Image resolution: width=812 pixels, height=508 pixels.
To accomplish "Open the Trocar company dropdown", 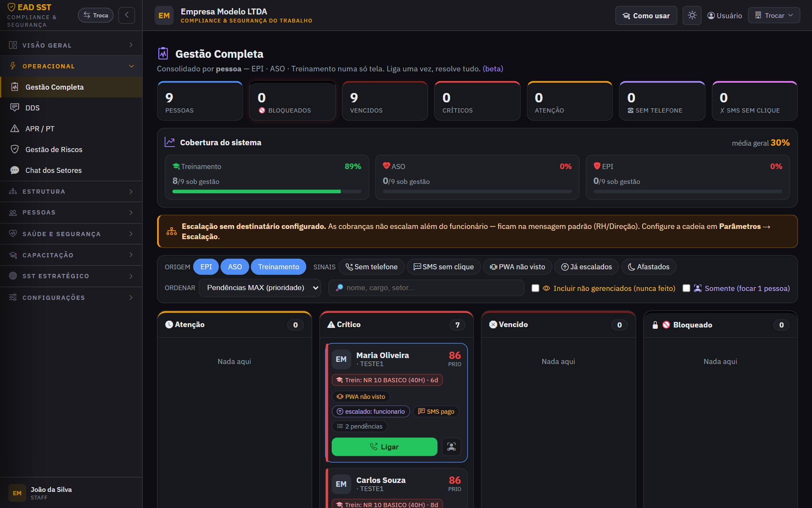I will (x=774, y=15).
